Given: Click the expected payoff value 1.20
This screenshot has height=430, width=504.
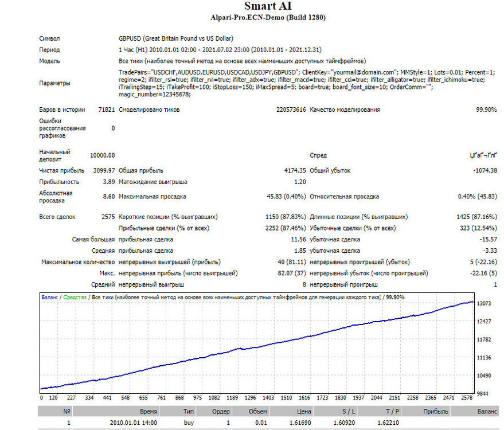Looking at the screenshot, I should [300, 182].
